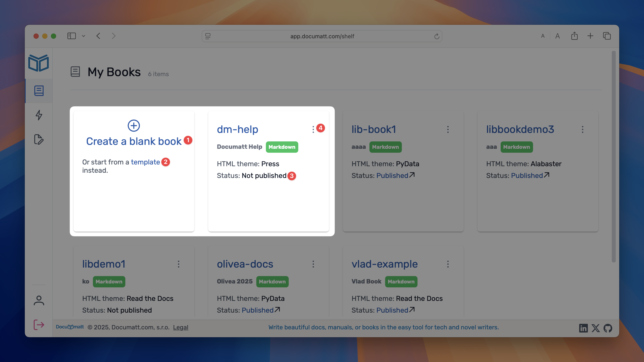Screen dimensions: 644x362
Task: Click the vertical page scrollbar
Action: click(x=613, y=157)
